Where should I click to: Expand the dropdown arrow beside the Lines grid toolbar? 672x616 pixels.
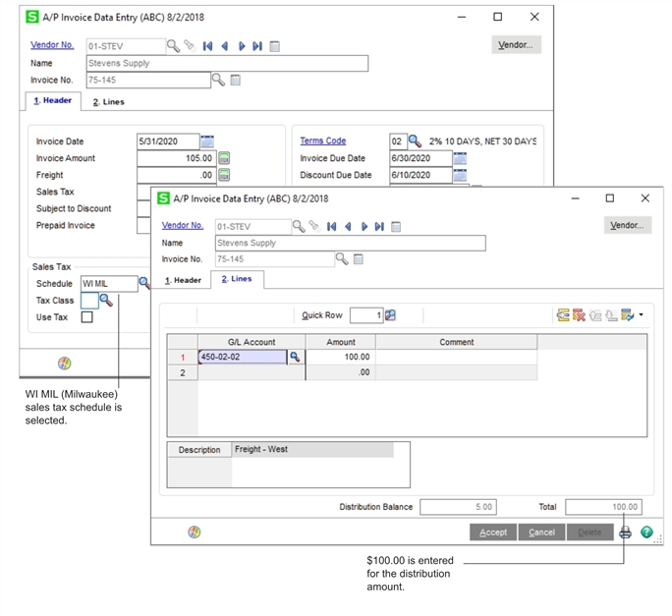click(x=641, y=315)
